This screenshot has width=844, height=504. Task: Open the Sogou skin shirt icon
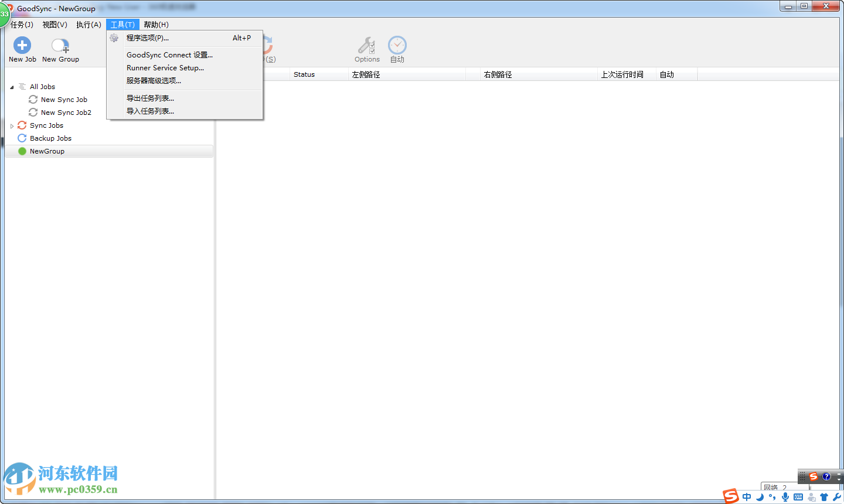pos(824,497)
